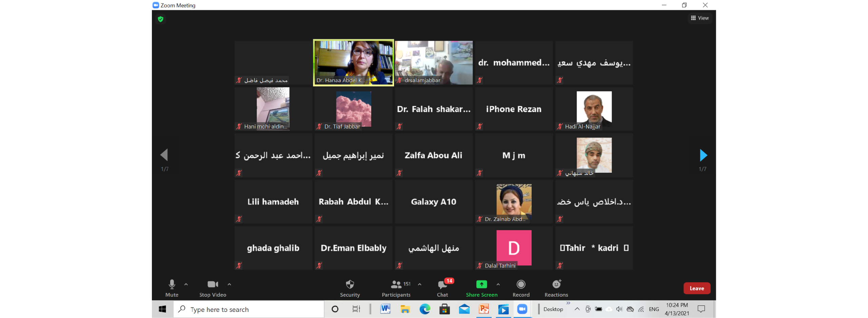Screen dimensions: 868x318
Task: Open the Reactions picker
Action: point(556,288)
